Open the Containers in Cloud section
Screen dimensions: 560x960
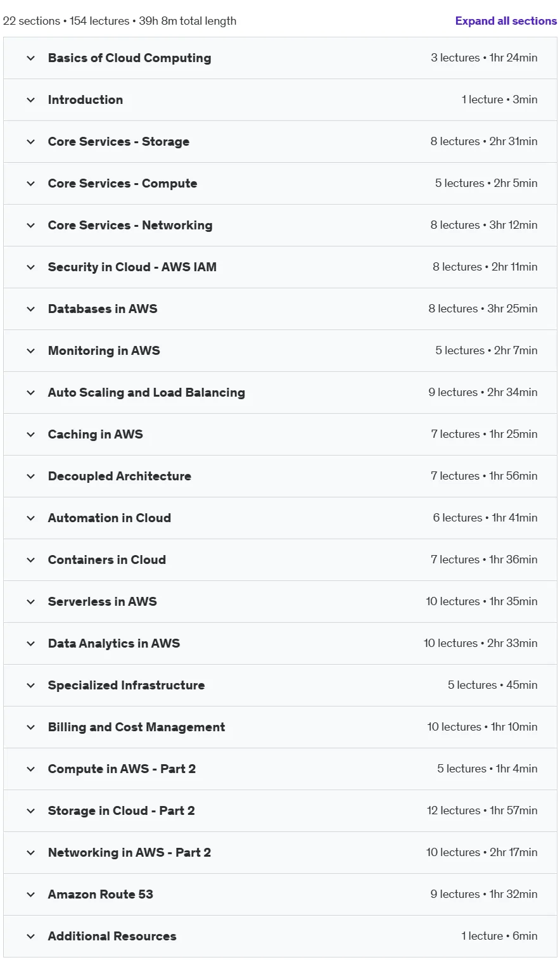(280, 560)
